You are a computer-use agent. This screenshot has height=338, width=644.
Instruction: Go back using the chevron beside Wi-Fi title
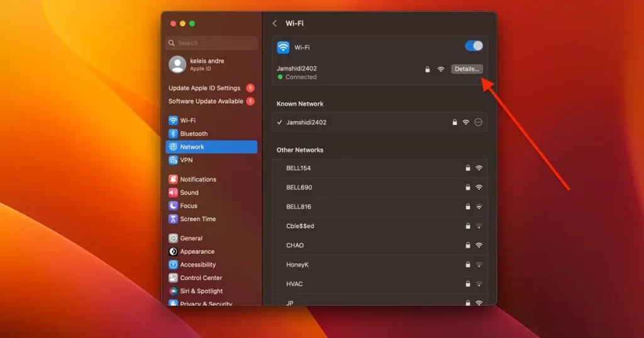275,23
